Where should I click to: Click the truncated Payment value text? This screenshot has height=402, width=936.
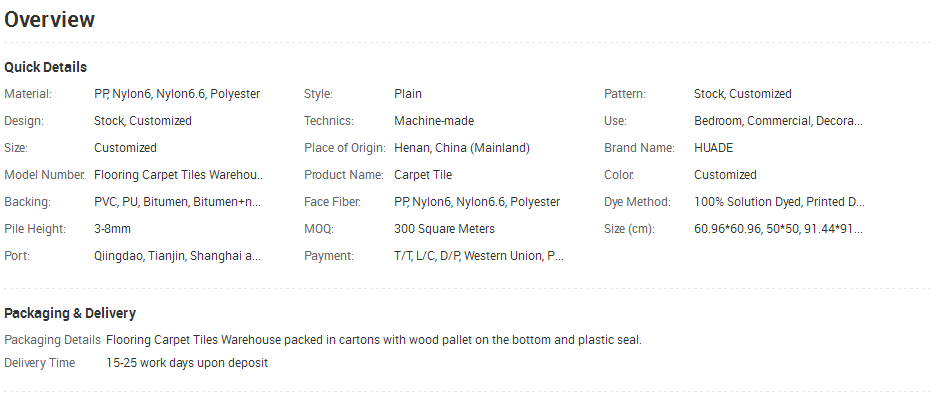479,256
